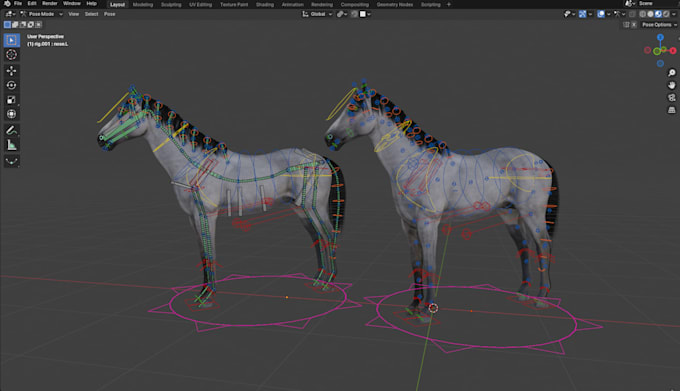Switch to the UV Editing workspace tab
The image size is (680, 391).
coord(200,4)
